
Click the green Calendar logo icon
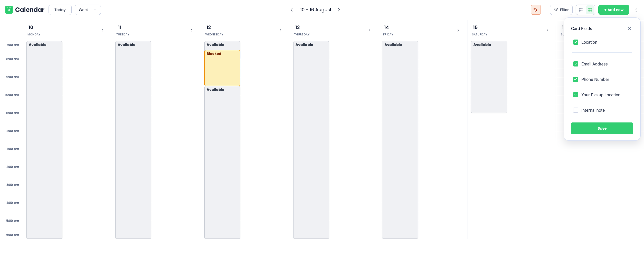[x=9, y=10]
